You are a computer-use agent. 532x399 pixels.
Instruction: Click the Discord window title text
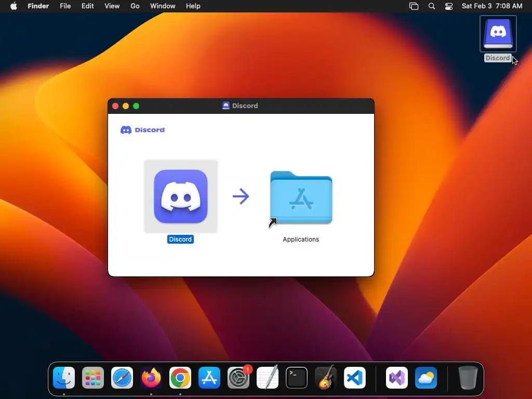(245, 106)
